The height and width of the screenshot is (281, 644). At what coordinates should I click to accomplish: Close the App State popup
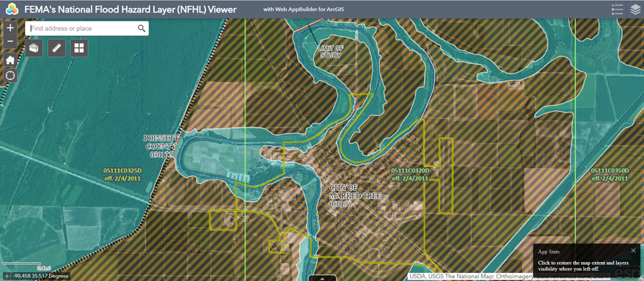click(x=633, y=251)
